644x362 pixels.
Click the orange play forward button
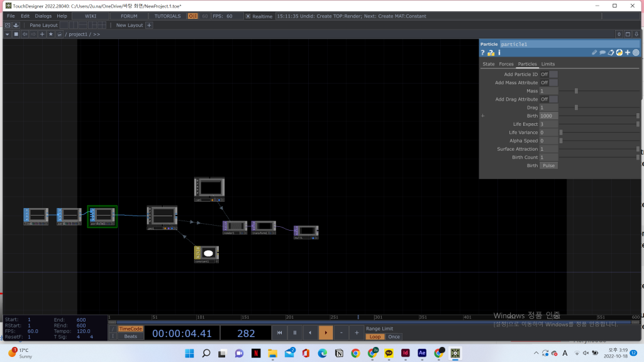326,332
